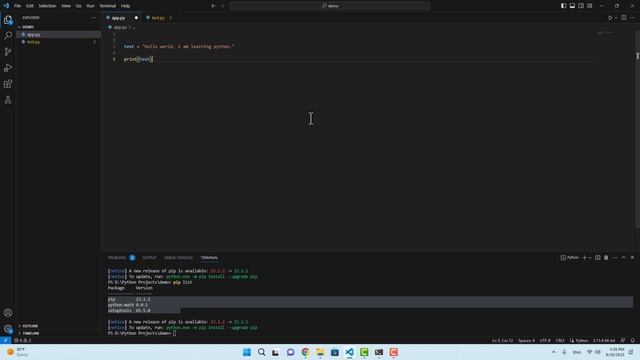Open the Customize Layout icon
Image resolution: width=640 pixels, height=360 pixels.
(590, 6)
